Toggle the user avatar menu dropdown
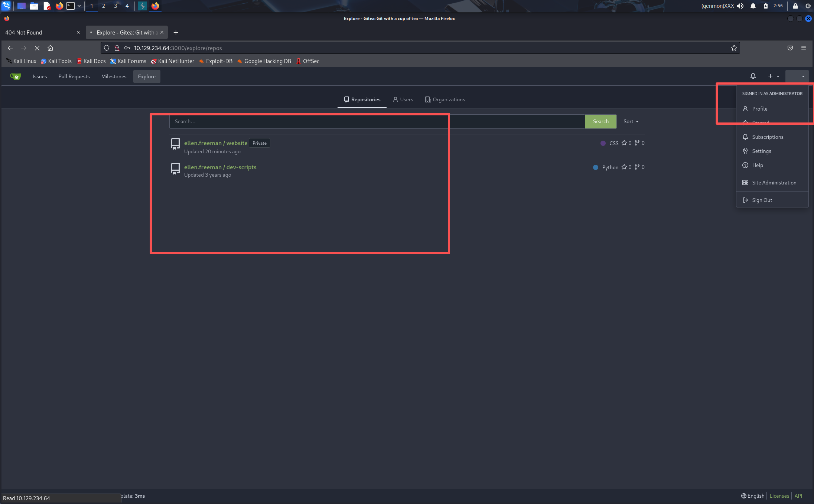This screenshot has height=504, width=814. click(x=797, y=76)
